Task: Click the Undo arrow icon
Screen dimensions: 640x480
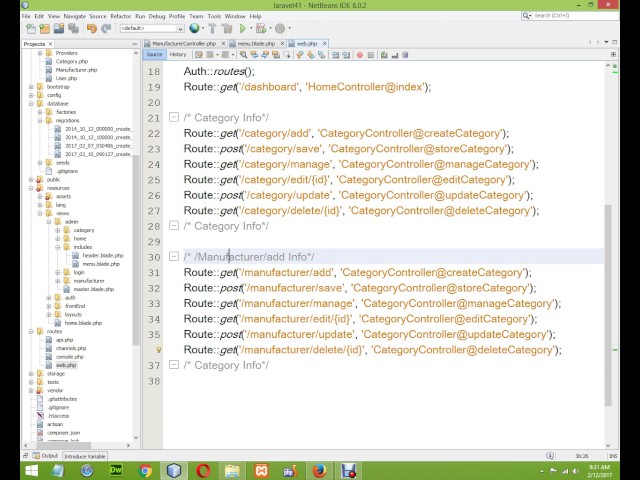Action: (91, 28)
